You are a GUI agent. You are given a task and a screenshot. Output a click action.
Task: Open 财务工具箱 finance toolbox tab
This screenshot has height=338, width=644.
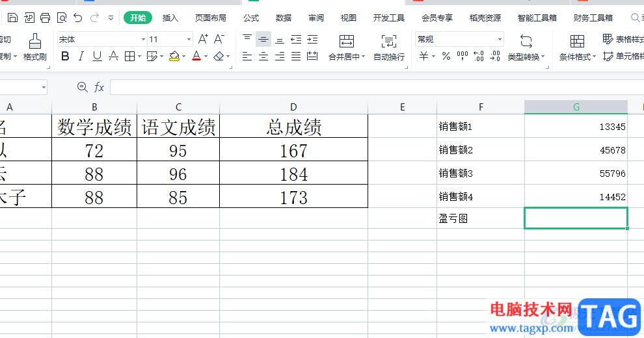[x=593, y=18]
